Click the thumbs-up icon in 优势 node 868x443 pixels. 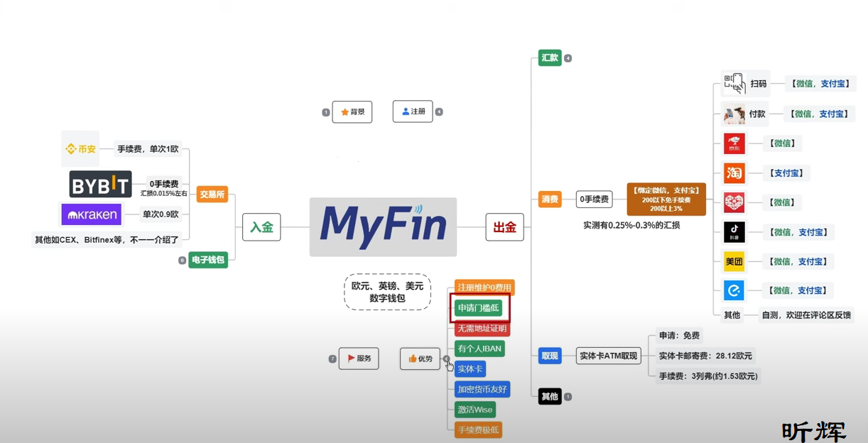pyautogui.click(x=413, y=359)
